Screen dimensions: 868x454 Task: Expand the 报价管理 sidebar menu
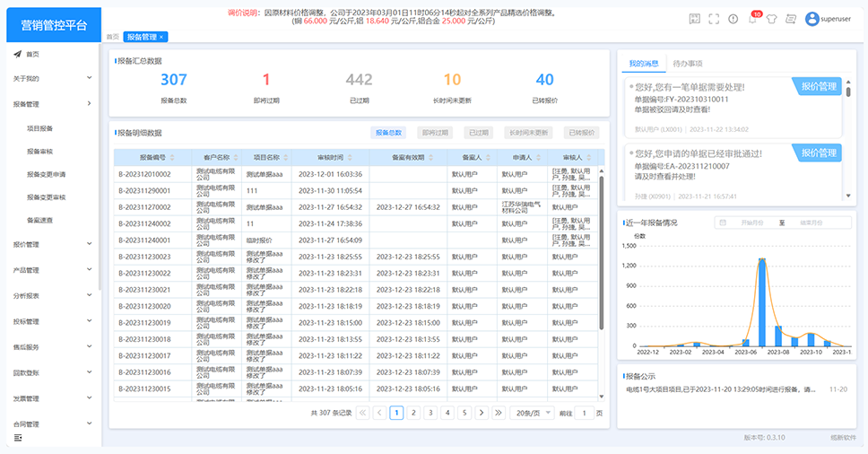(53, 244)
